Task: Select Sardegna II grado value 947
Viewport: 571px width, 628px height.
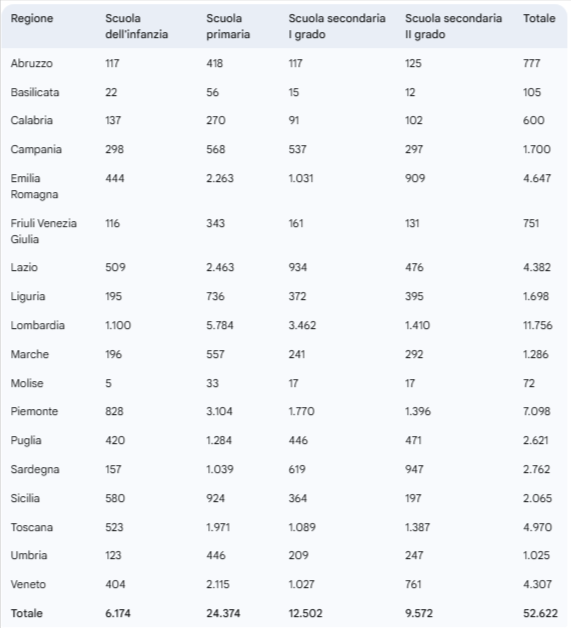Action: click(x=414, y=469)
